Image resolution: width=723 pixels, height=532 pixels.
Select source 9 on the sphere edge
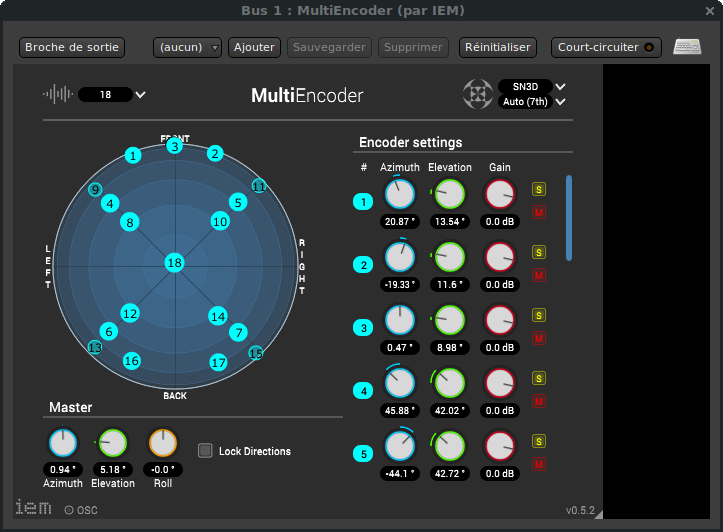tap(95, 189)
